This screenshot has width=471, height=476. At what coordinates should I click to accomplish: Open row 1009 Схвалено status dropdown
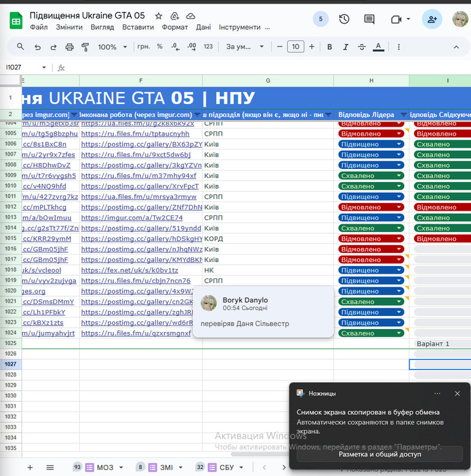tap(399, 176)
